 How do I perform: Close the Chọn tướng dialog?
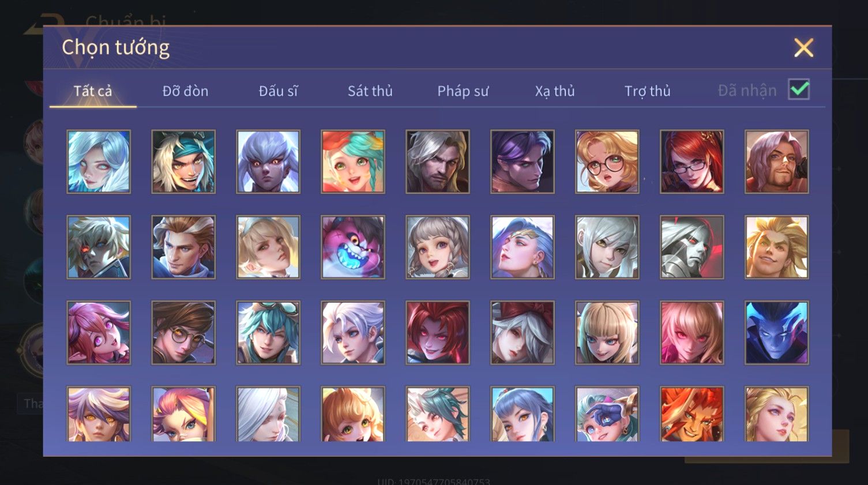(803, 47)
